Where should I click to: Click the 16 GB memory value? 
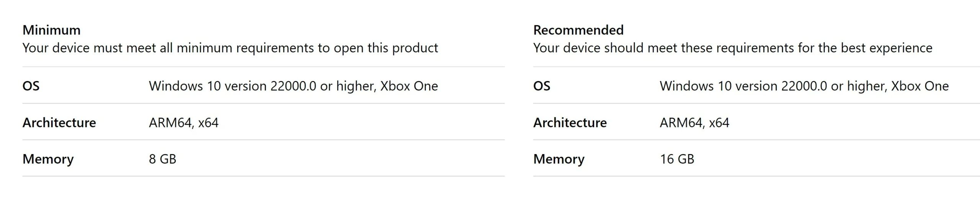coord(677,159)
